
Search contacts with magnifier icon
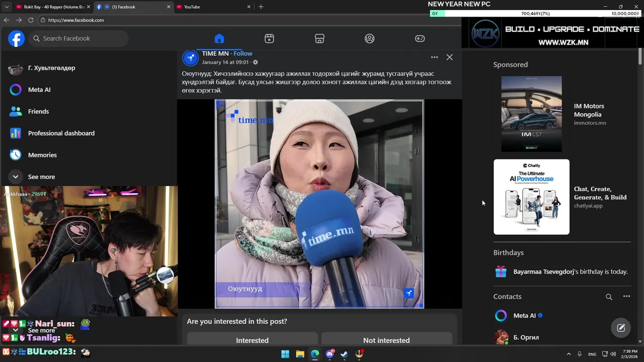609,297
